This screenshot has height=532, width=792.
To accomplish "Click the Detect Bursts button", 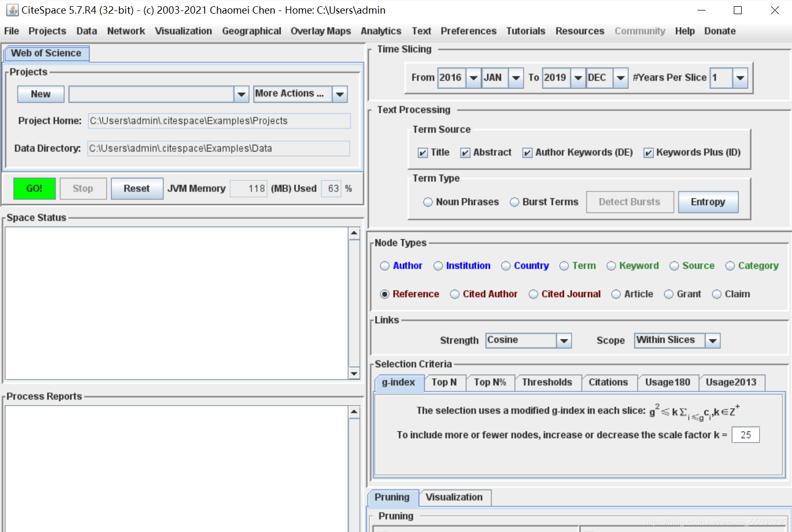I will [x=629, y=202].
